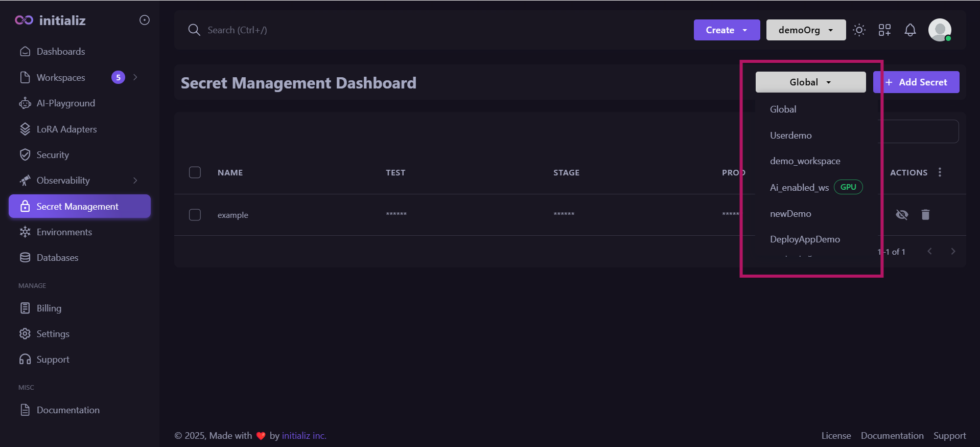Viewport: 980px width, 447px height.
Task: Open AI-Playground robot icon item
Action: [x=80, y=103]
